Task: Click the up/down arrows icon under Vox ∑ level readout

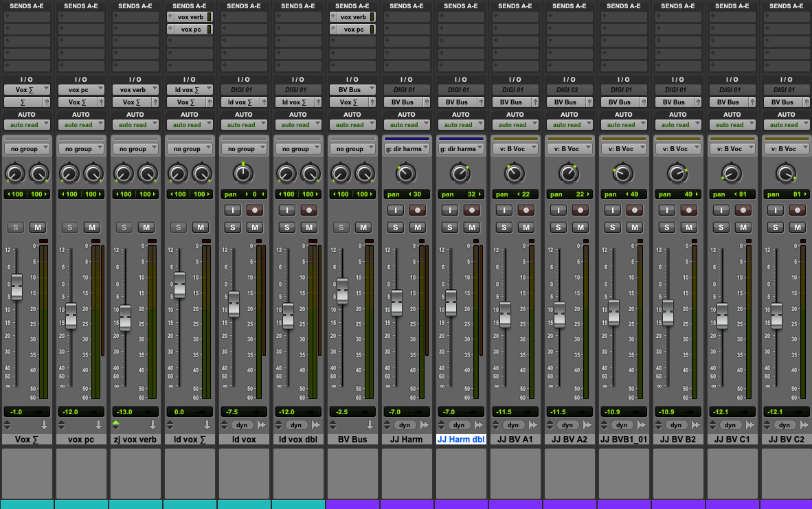Action: coord(8,425)
